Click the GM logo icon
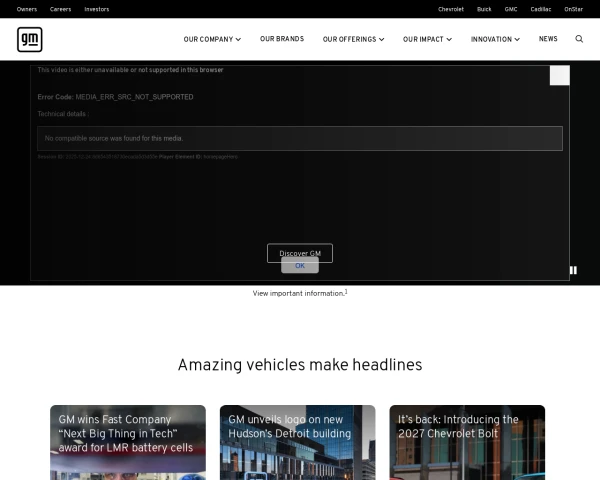This screenshot has height=480, width=600. (x=30, y=40)
